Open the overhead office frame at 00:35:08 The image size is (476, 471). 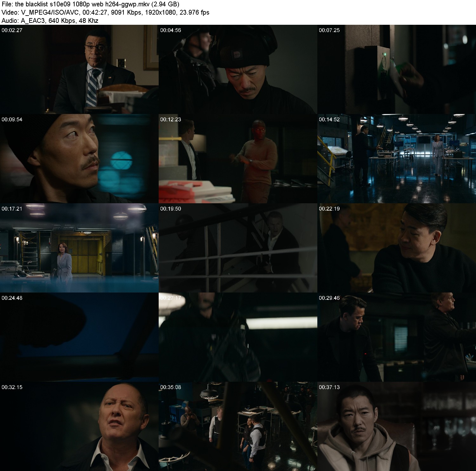tap(238, 426)
